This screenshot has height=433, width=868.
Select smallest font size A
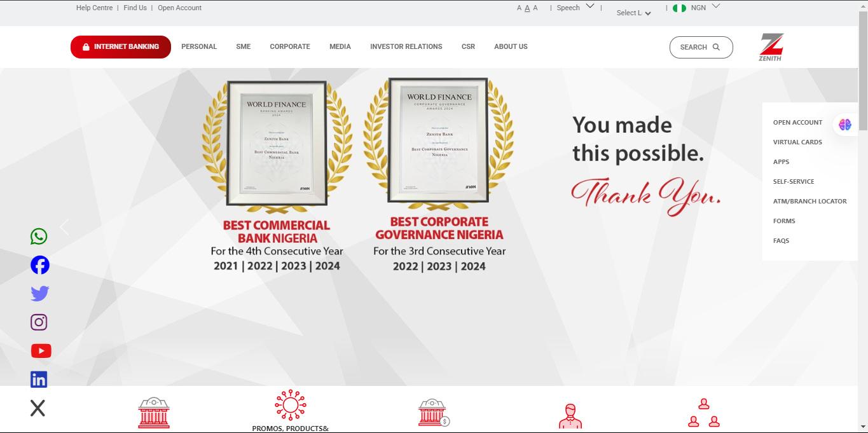pyautogui.click(x=519, y=8)
